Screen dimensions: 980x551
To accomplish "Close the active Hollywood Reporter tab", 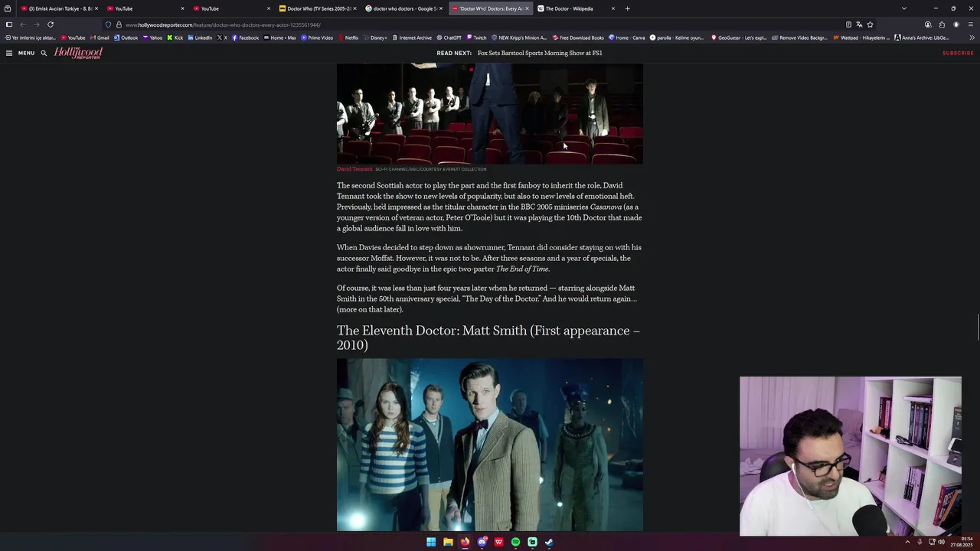I will 527,8.
